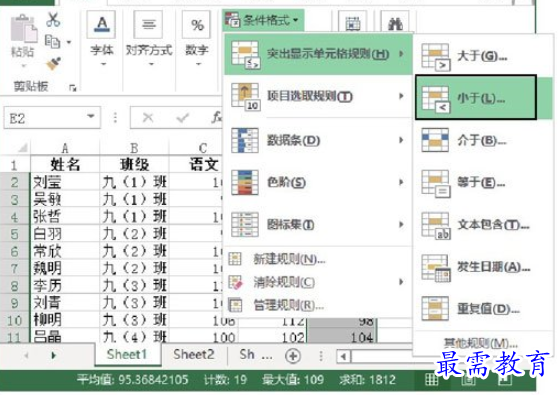Click the New Rule (新建规则) icon
Viewport: 558px width, 395px height.
click(235, 259)
